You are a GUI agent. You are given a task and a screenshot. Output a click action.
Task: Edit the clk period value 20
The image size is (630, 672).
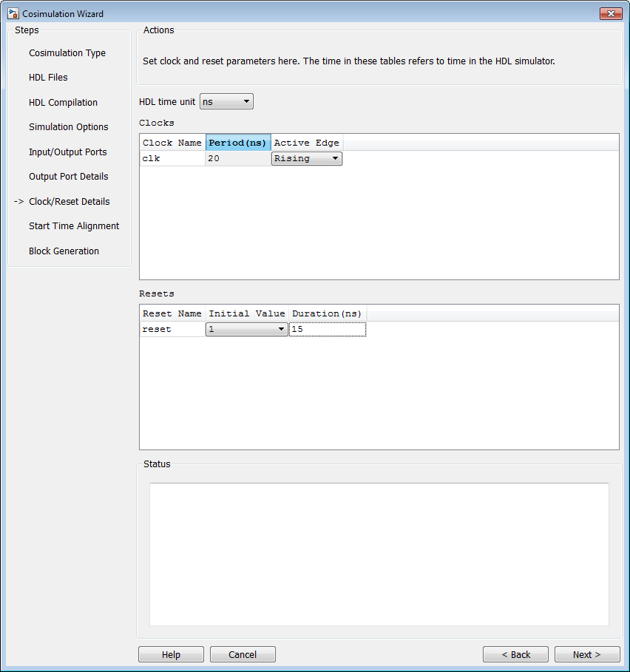click(238, 158)
